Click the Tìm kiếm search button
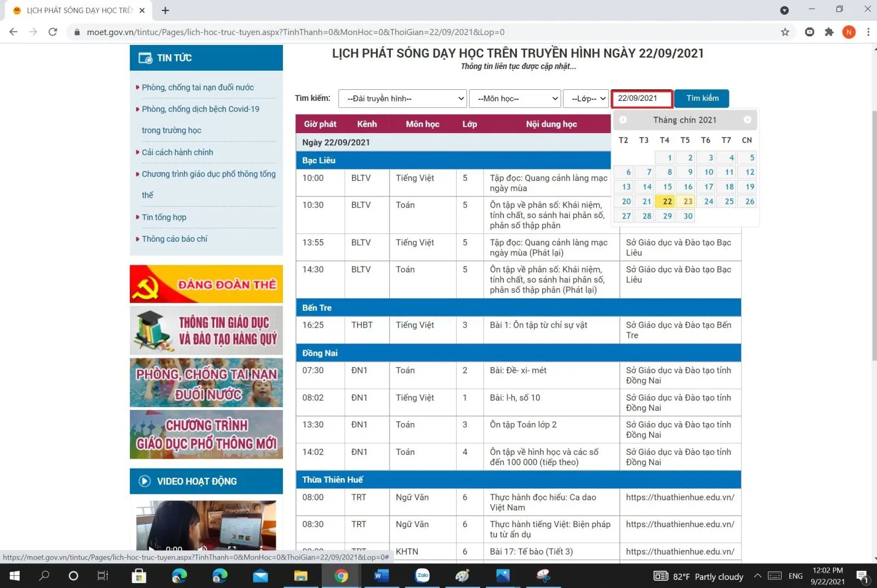877x588 pixels. [702, 98]
